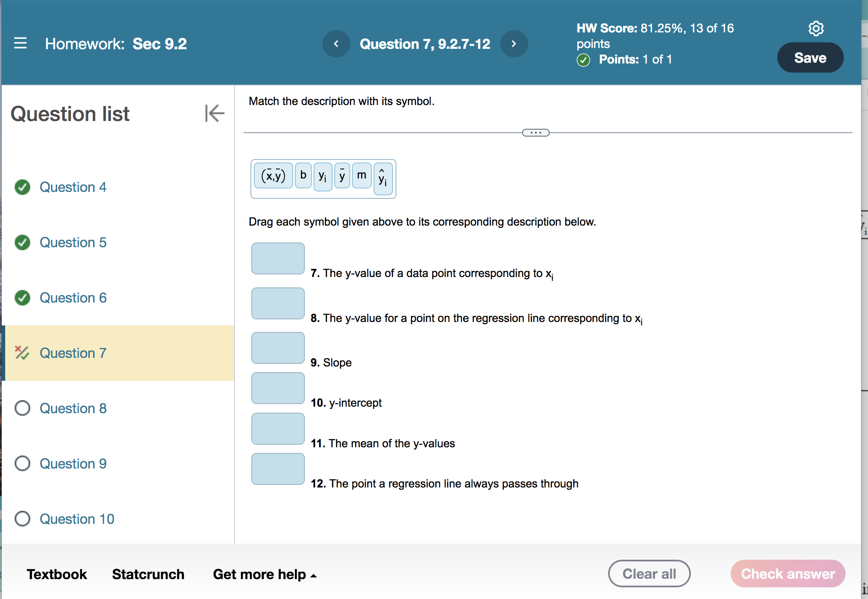Viewport: 868px width, 599px height.
Task: Go to previous question arrow
Action: pyautogui.click(x=336, y=44)
